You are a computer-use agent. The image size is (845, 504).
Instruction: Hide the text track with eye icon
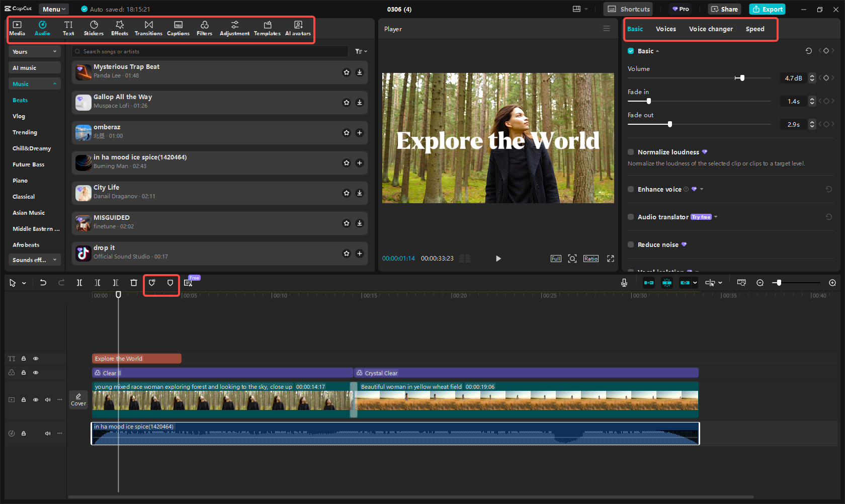[x=36, y=359]
